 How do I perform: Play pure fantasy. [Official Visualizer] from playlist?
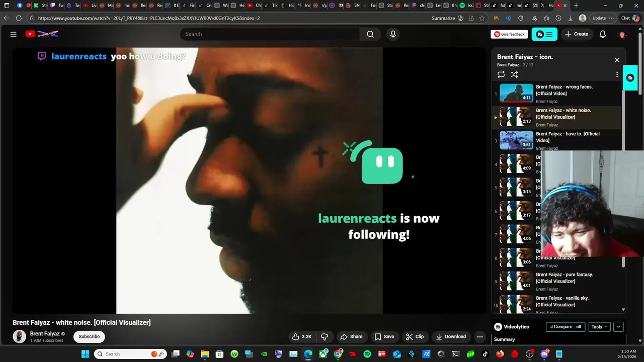[557, 281]
